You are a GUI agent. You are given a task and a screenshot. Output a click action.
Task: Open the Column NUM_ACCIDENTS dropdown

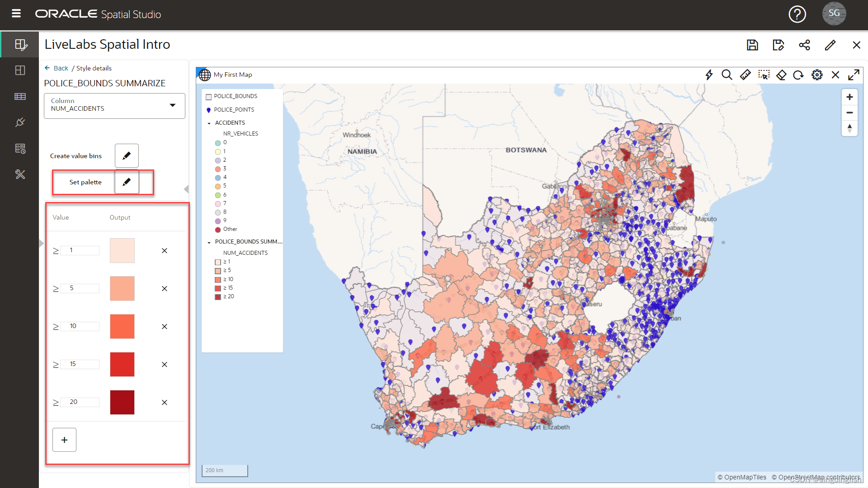172,105
